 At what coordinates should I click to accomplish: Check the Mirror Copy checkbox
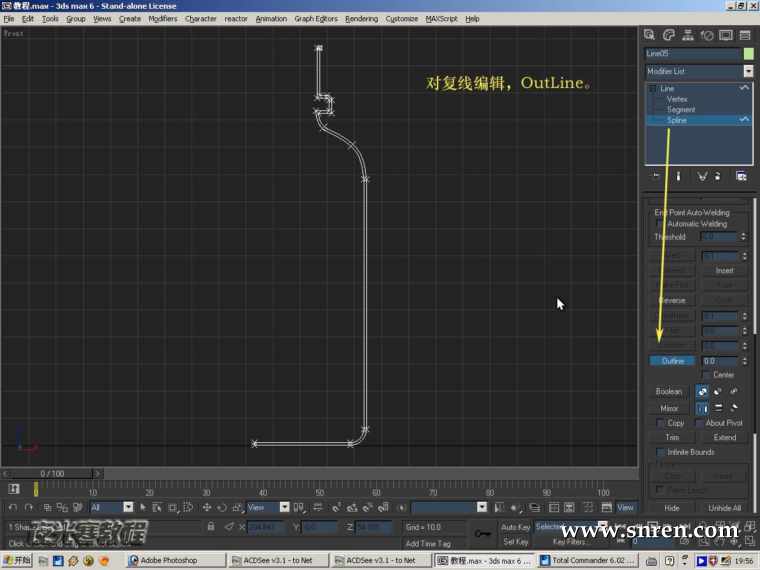660,423
